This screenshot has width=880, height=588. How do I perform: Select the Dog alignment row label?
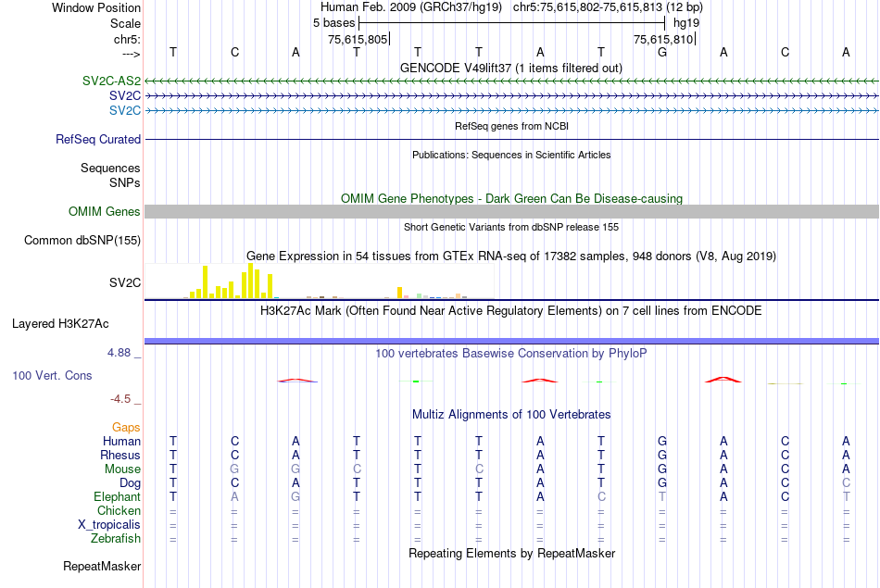coord(130,483)
